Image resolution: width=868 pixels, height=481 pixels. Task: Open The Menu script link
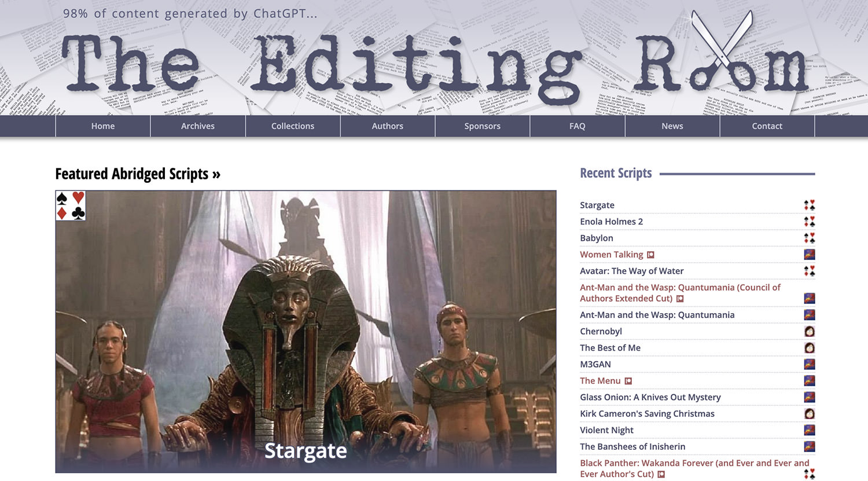tap(600, 381)
